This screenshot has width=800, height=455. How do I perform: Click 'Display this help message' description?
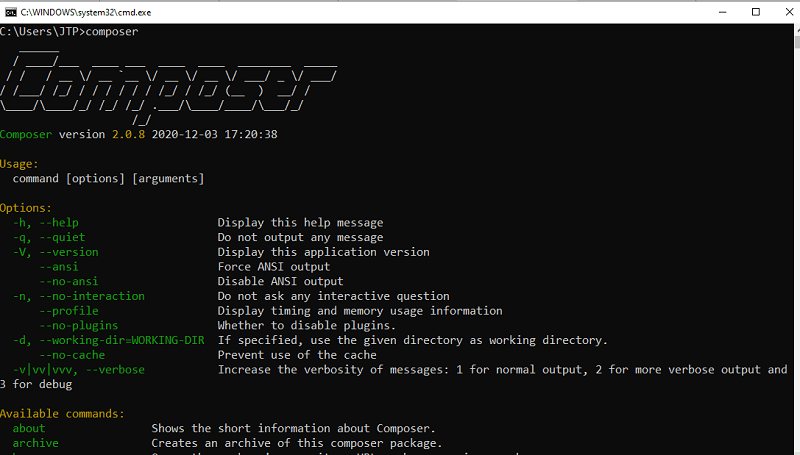pyautogui.click(x=301, y=223)
